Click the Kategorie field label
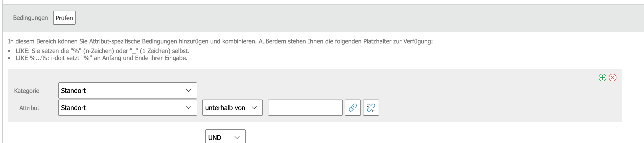Screen dimensions: 644x143 27,91
